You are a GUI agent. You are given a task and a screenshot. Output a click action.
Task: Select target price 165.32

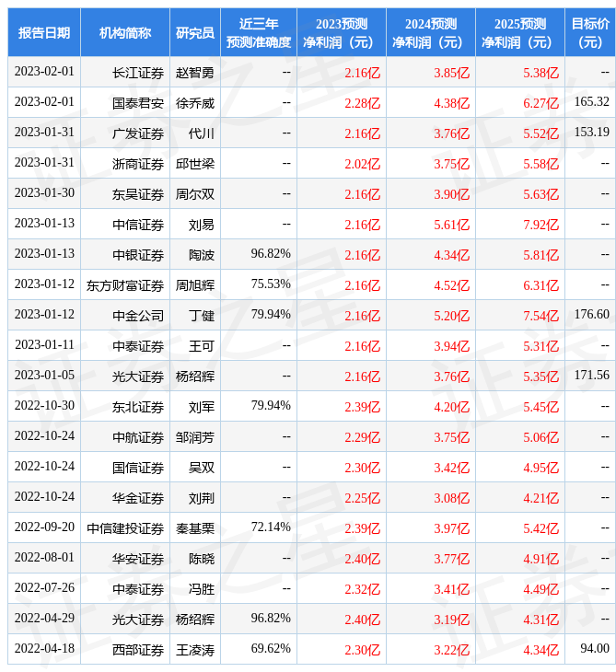pyautogui.click(x=591, y=102)
